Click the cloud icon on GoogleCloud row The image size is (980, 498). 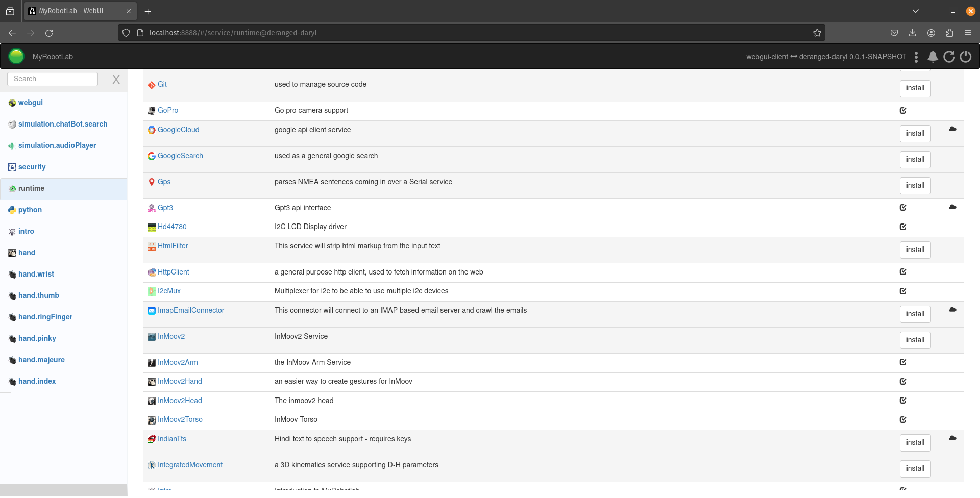[952, 129]
